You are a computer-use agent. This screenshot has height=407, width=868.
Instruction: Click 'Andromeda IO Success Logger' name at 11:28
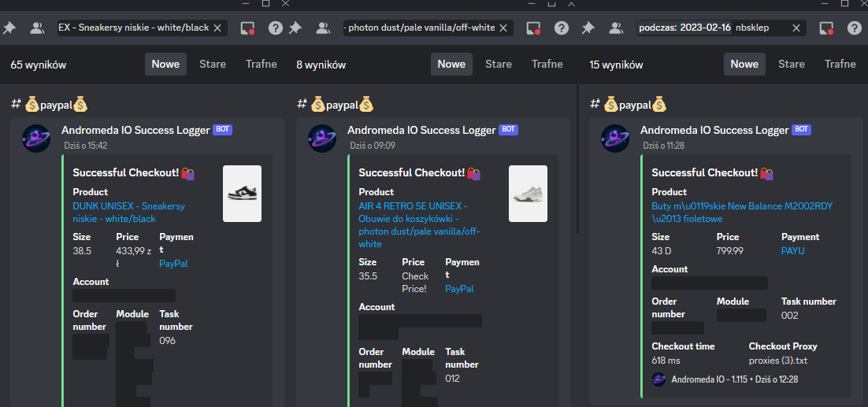[714, 131]
